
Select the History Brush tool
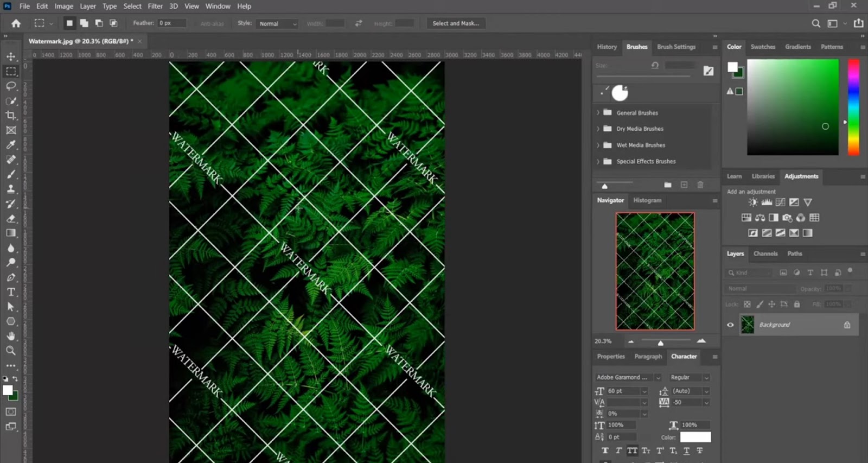coord(11,204)
